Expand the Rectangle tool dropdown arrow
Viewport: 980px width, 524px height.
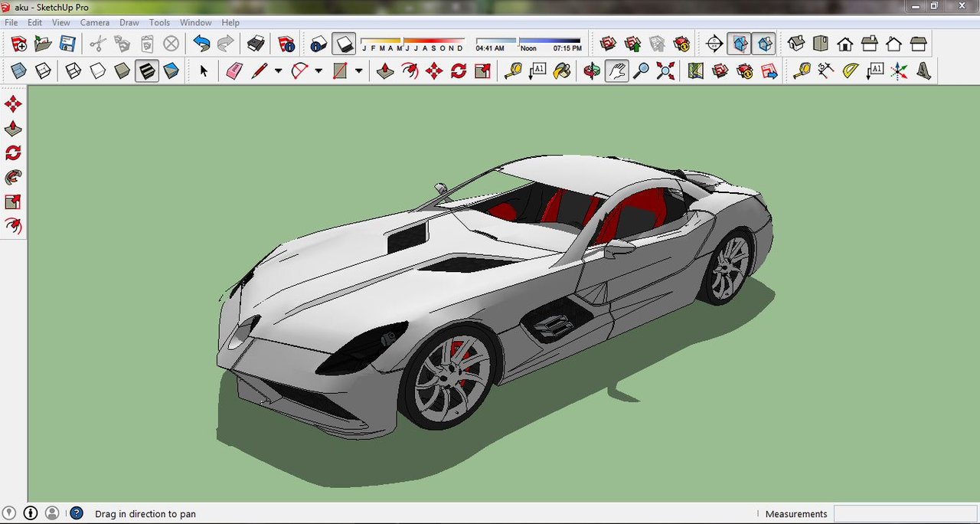click(x=358, y=71)
